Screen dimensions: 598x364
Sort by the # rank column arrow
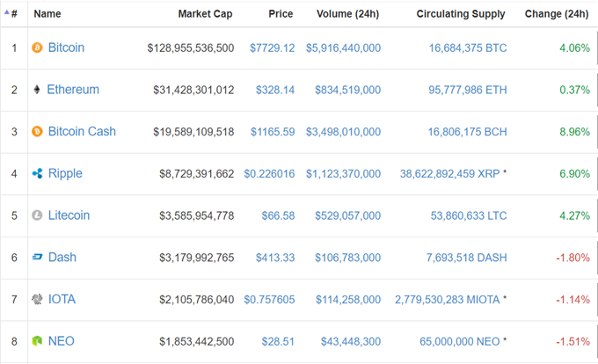[x=6, y=11]
